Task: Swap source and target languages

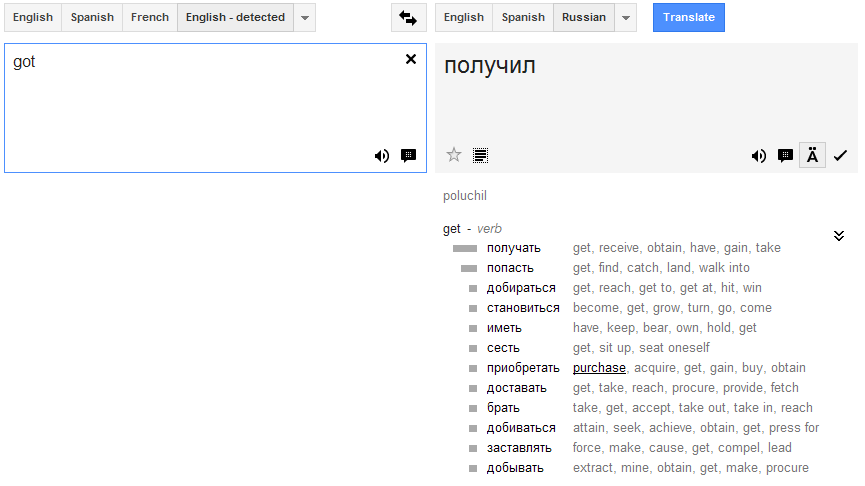Action: pyautogui.click(x=408, y=18)
